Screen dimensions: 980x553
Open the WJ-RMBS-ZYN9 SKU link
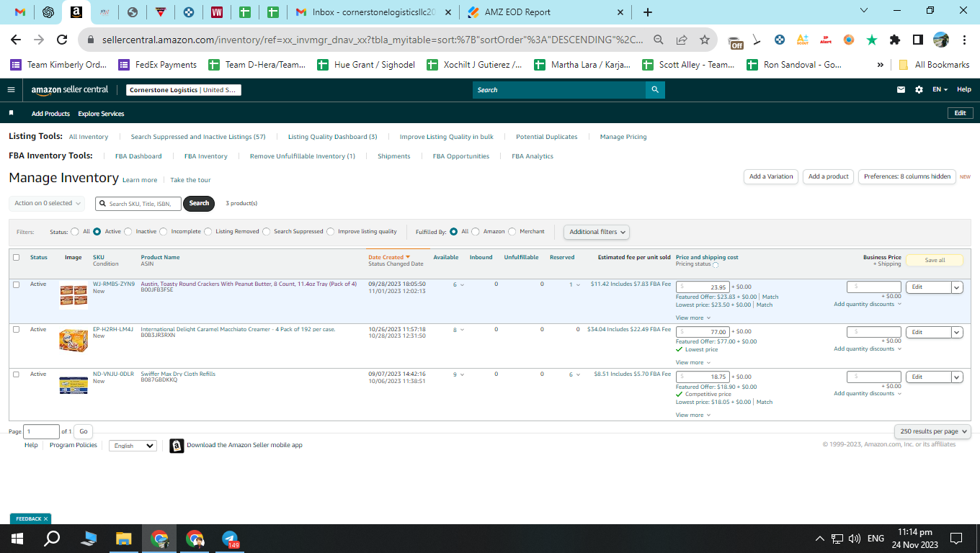click(x=114, y=284)
